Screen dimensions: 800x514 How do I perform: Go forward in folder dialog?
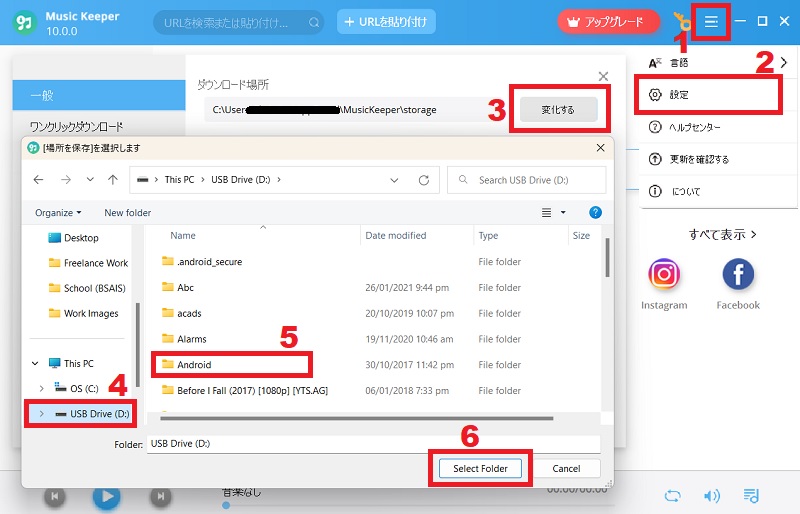66,180
